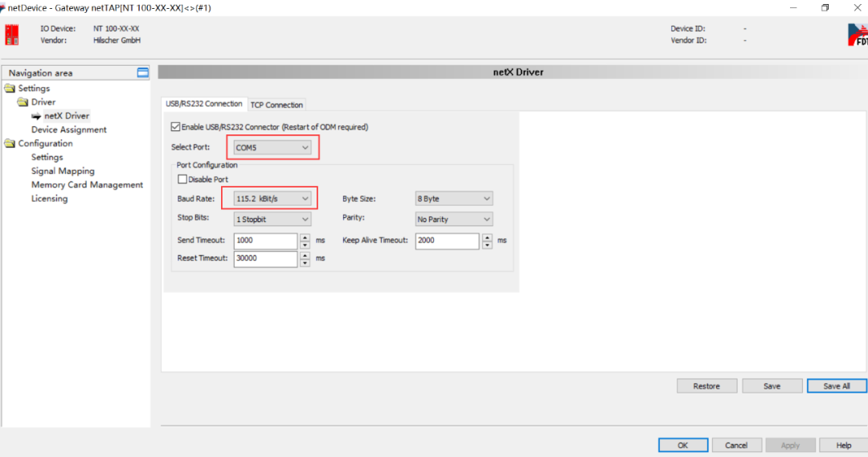Decrease Keep Alive Timeout with down arrow
The width and height of the screenshot is (868, 457).
487,245
